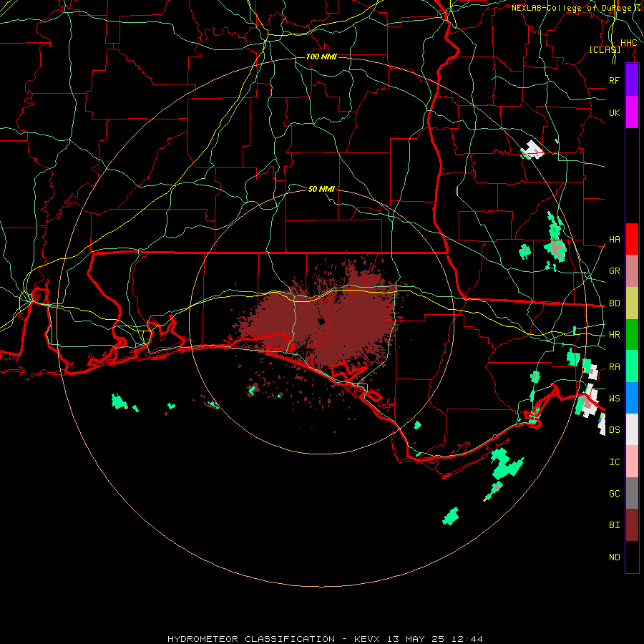Click the [CLAS] units label
644x644 pixels.
pyautogui.click(x=605, y=49)
